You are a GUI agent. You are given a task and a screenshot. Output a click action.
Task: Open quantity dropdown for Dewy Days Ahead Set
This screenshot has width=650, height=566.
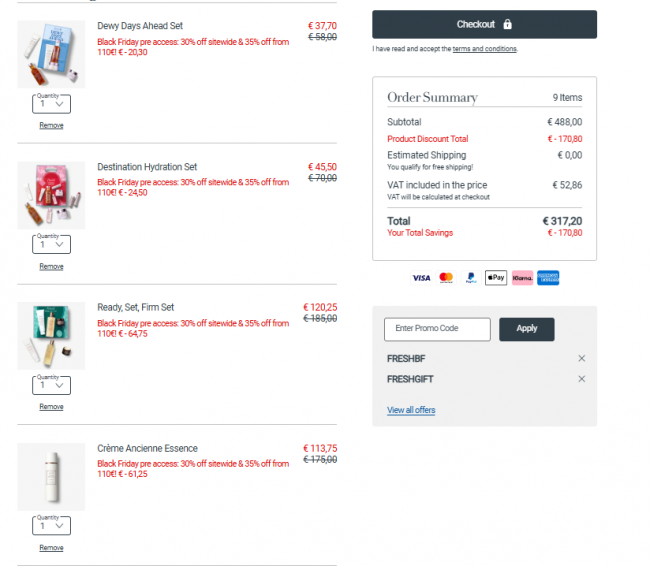51,103
